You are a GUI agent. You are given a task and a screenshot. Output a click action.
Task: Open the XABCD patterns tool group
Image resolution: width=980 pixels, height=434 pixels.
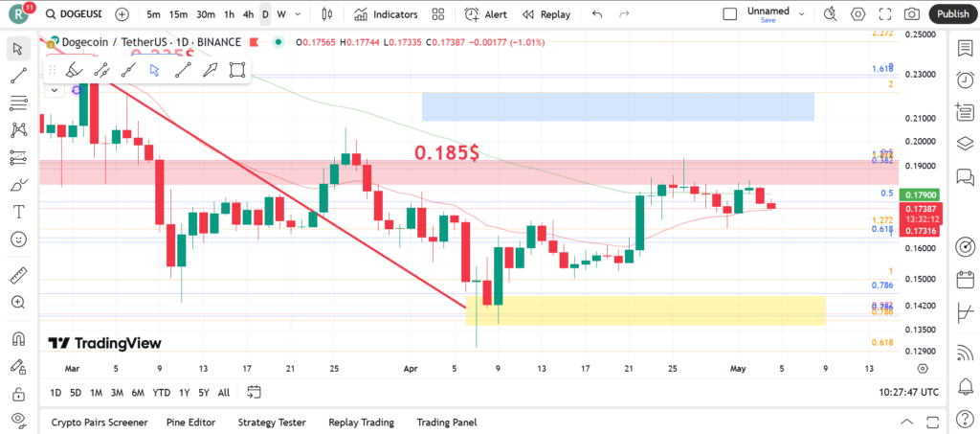[x=19, y=130]
